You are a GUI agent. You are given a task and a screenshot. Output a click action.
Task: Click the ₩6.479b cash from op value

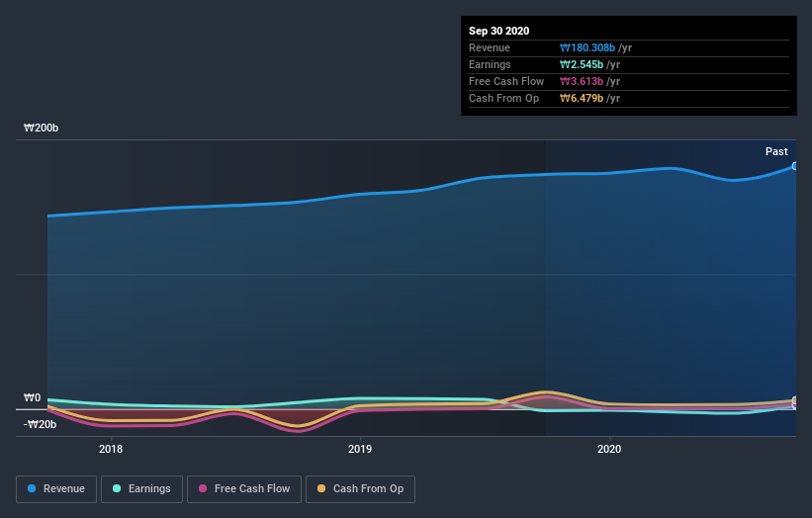[582, 98]
